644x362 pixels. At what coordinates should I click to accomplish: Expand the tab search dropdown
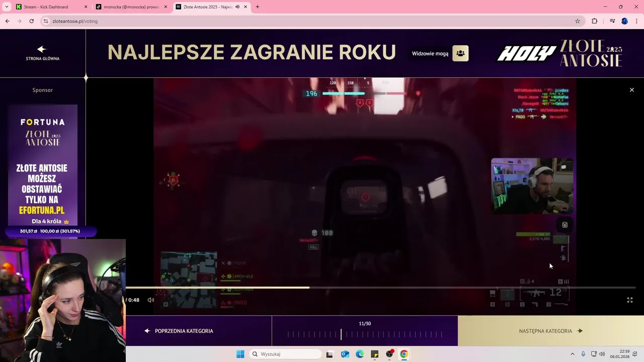(x=7, y=7)
